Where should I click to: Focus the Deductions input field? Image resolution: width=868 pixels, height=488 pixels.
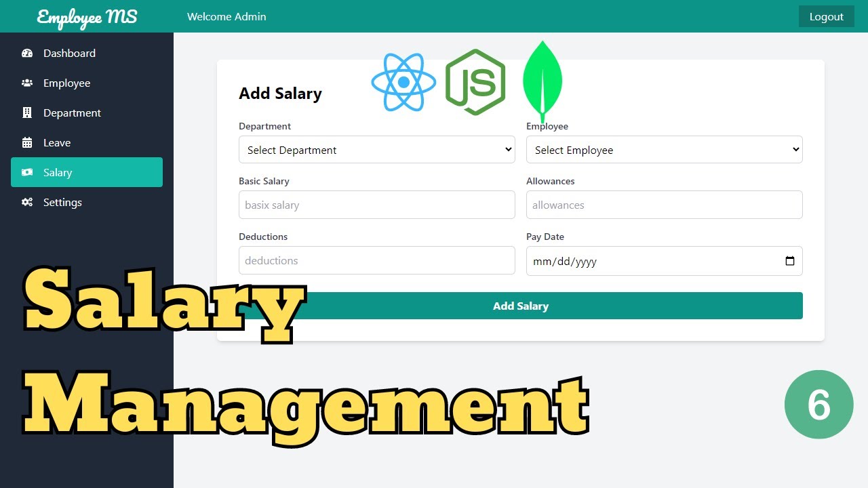(377, 260)
